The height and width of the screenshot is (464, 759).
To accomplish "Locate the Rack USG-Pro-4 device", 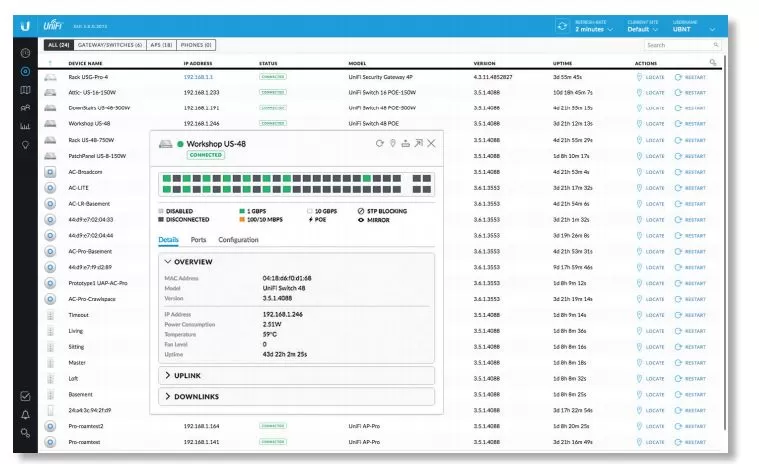I will [x=650, y=77].
